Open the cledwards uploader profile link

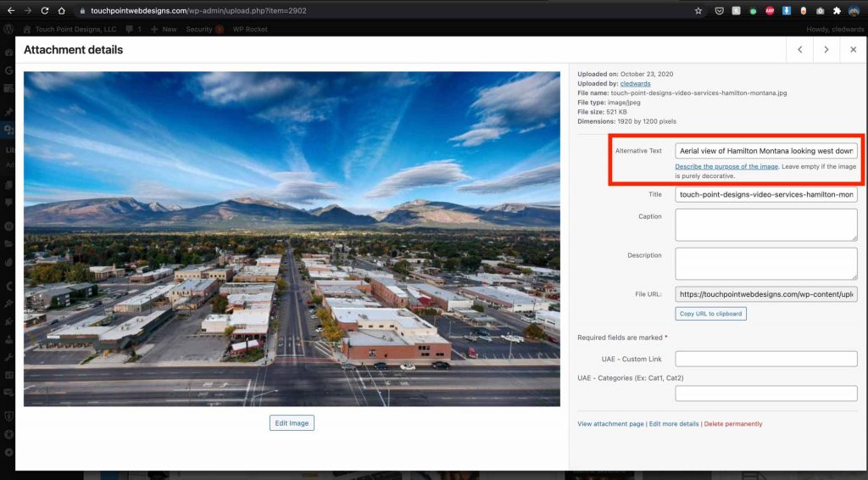(636, 84)
